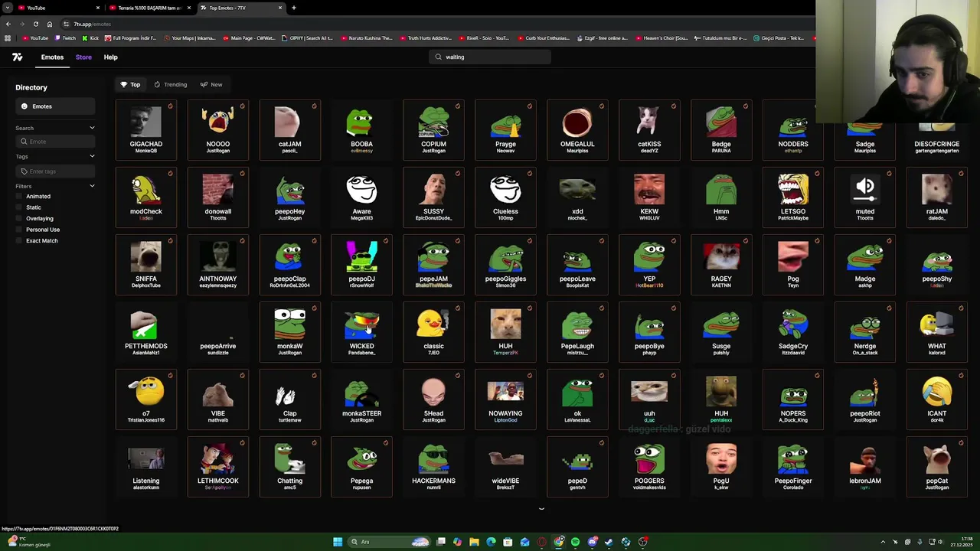Open the muted speaker emote card
The width and height of the screenshot is (980, 551).
[865, 197]
